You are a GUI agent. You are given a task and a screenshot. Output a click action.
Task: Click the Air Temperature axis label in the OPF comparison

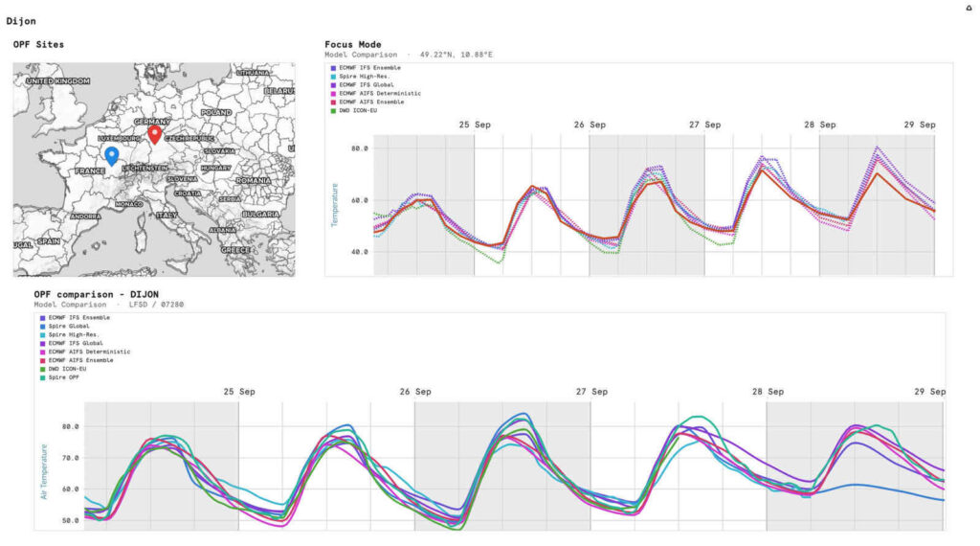(x=44, y=471)
